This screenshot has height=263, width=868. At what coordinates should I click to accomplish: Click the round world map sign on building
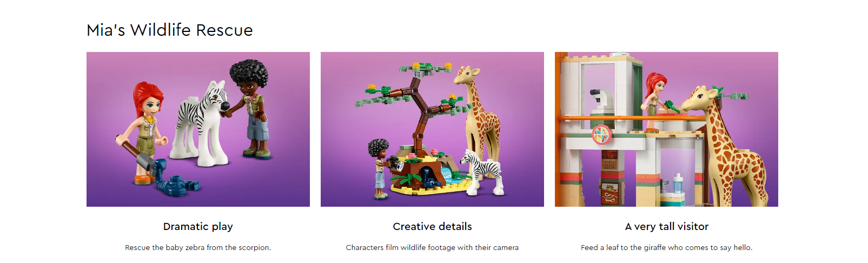[x=601, y=134]
